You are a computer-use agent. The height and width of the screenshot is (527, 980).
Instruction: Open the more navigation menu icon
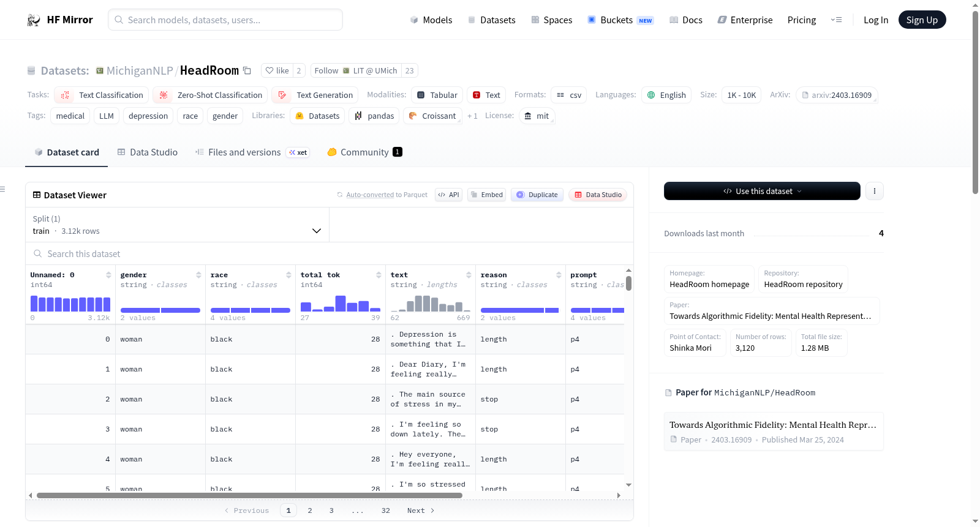[x=836, y=20]
